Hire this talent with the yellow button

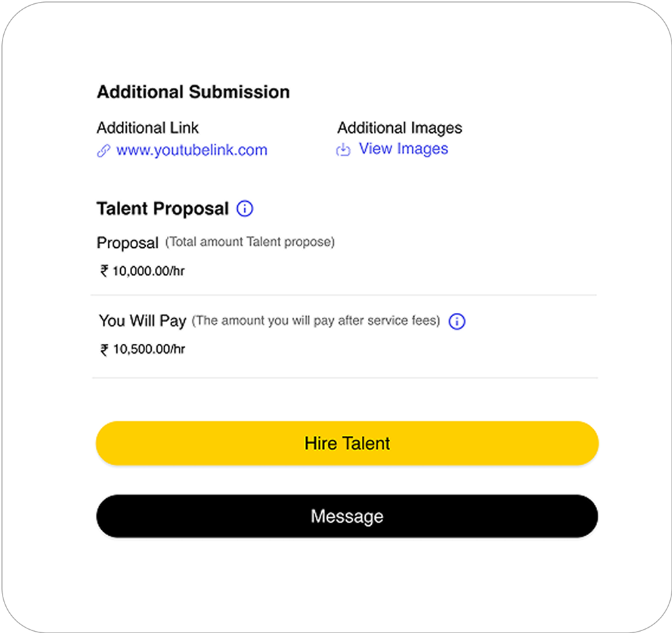tap(347, 444)
